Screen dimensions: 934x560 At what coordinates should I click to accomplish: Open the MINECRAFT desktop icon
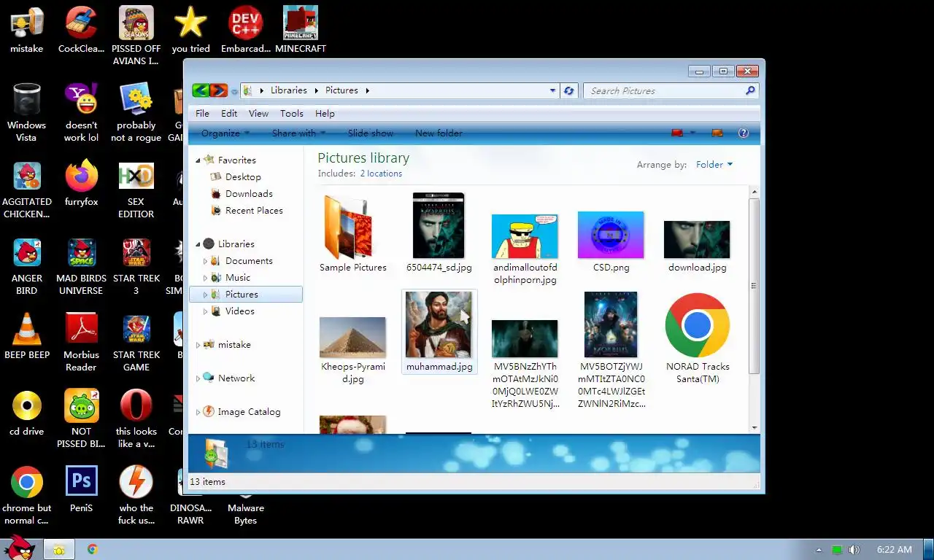tap(301, 29)
